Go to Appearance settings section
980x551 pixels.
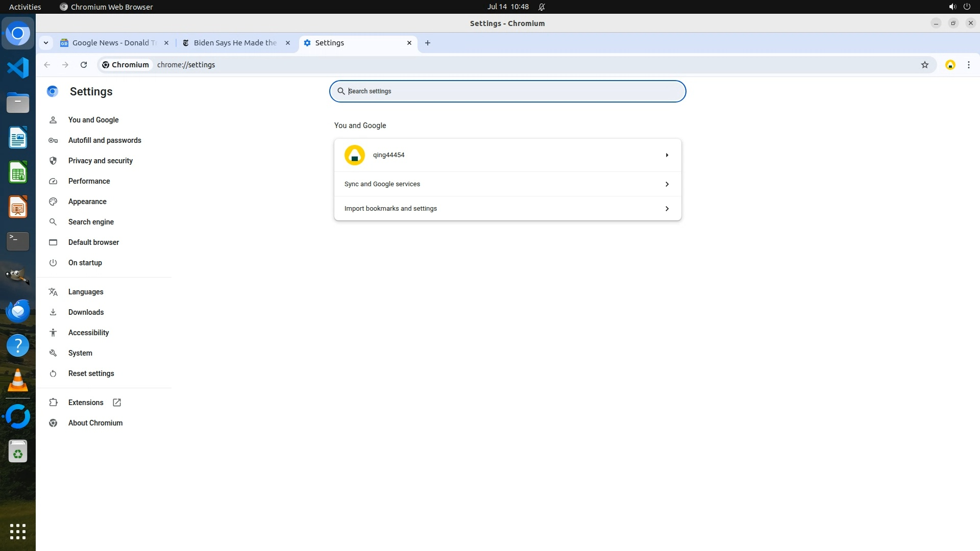[x=87, y=202]
